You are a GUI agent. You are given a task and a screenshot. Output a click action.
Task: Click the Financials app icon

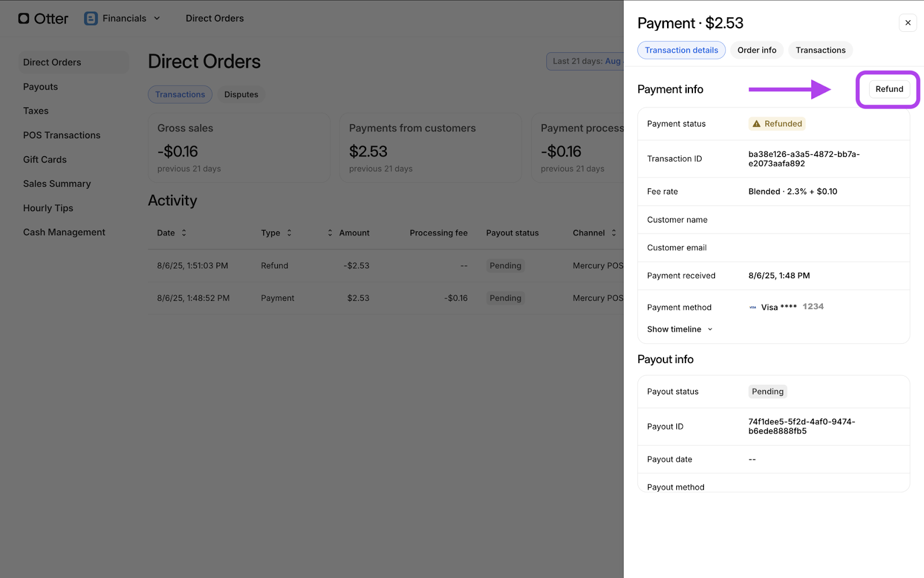(91, 18)
